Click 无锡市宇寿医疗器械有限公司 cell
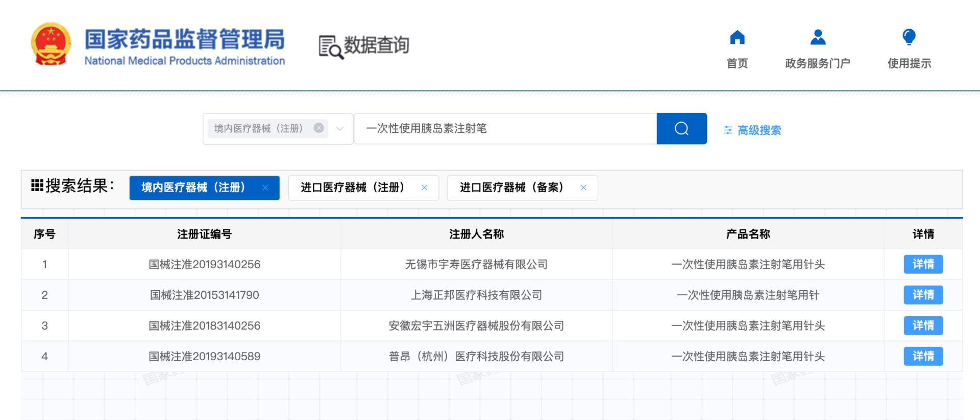The width and height of the screenshot is (980, 420). point(476,264)
